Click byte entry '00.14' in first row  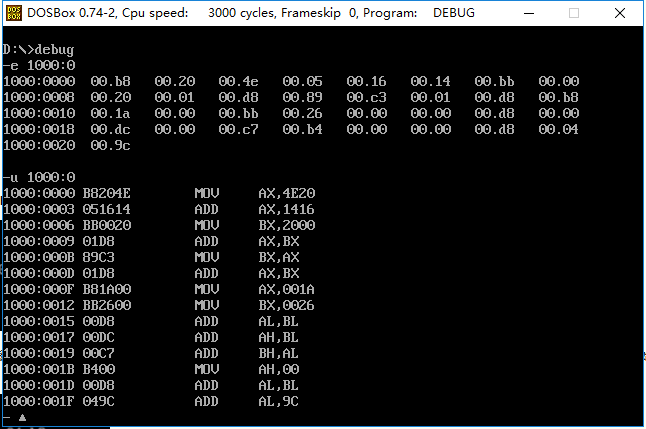coord(431,81)
